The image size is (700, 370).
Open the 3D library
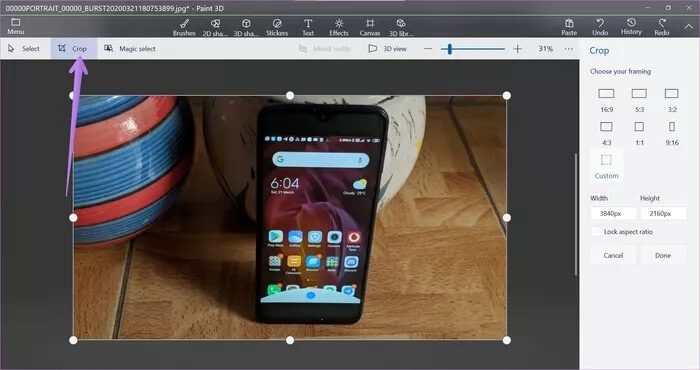401,27
